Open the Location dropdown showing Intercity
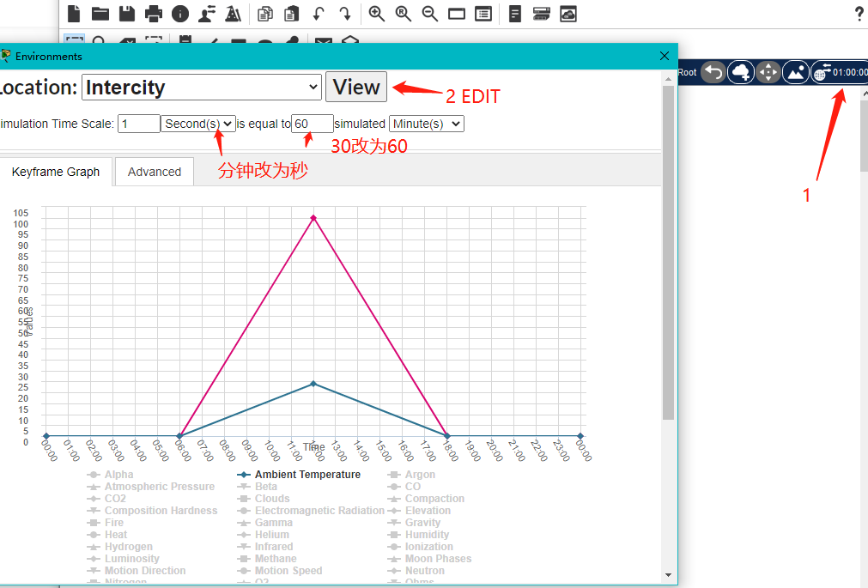This screenshot has width=868, height=588. point(202,88)
